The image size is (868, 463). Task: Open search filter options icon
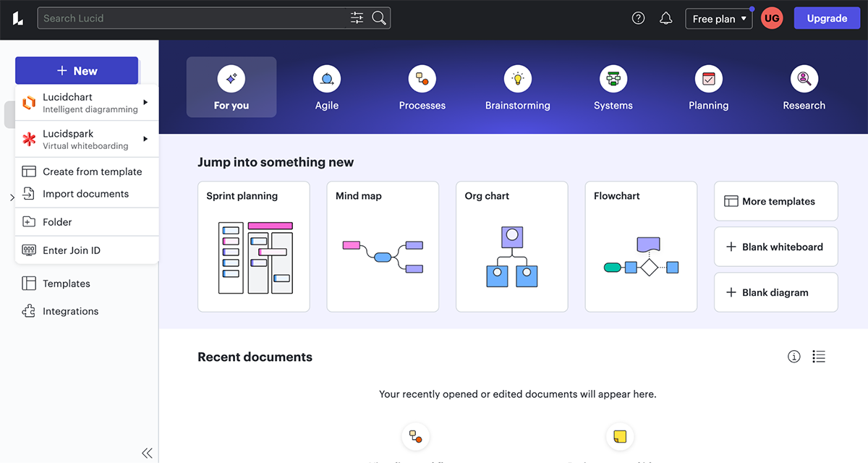(357, 18)
